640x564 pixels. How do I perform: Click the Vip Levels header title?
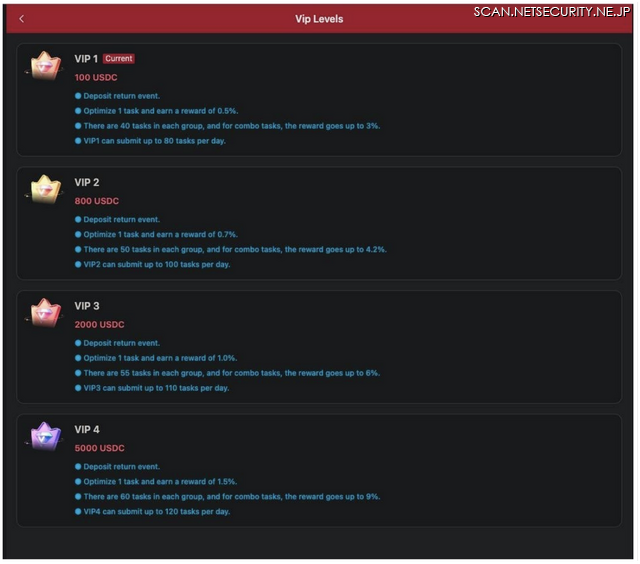pyautogui.click(x=319, y=19)
